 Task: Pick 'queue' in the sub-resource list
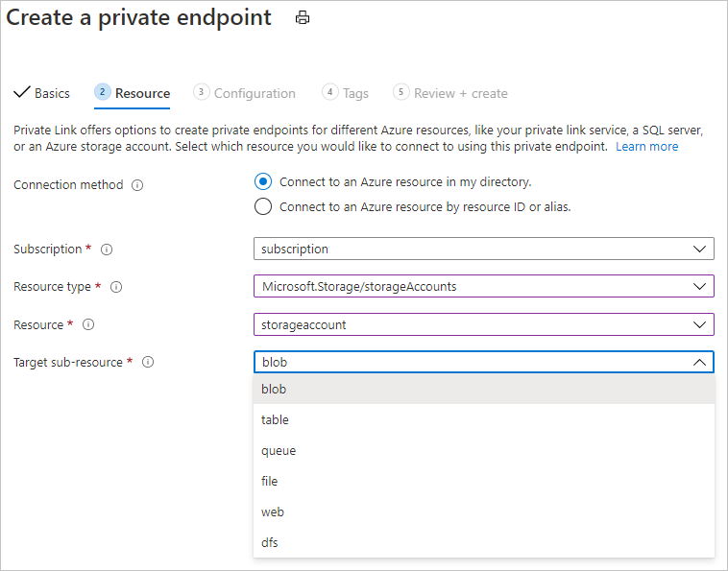click(279, 450)
